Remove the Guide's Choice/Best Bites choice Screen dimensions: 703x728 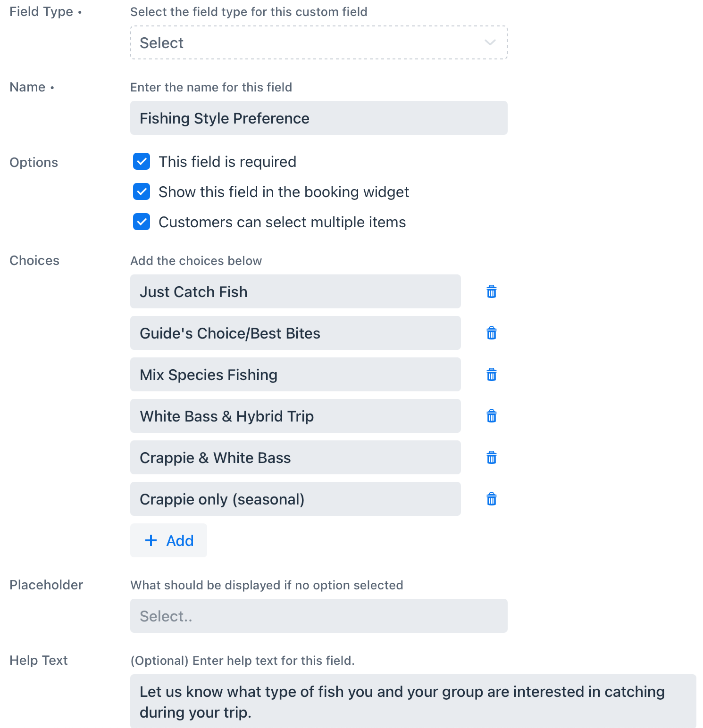pos(491,333)
